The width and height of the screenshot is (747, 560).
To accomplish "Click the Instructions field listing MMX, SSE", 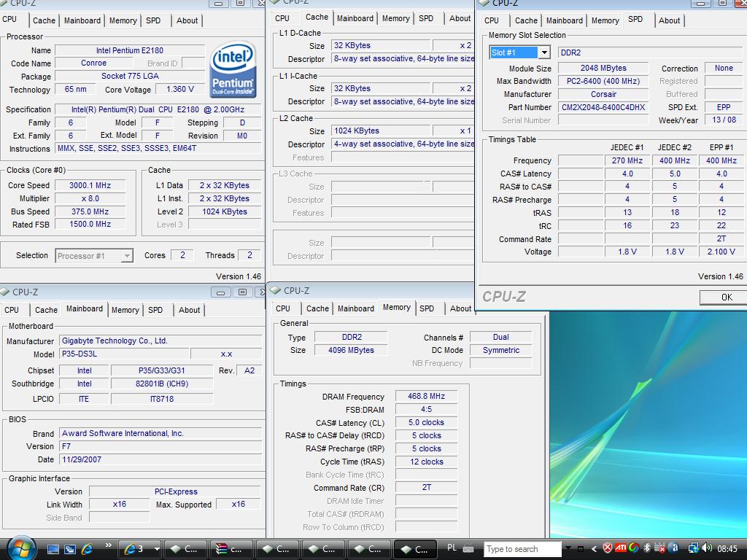I will coord(158,148).
